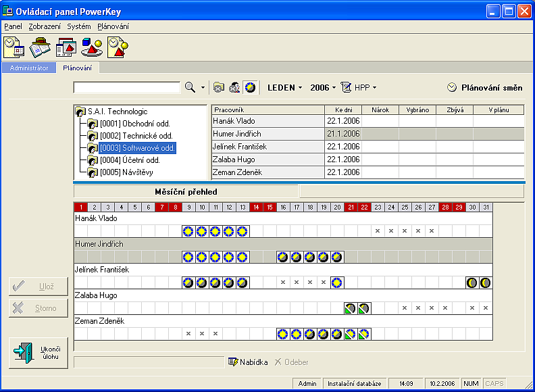Select Humer Jindřich row in the worker table

(368, 134)
